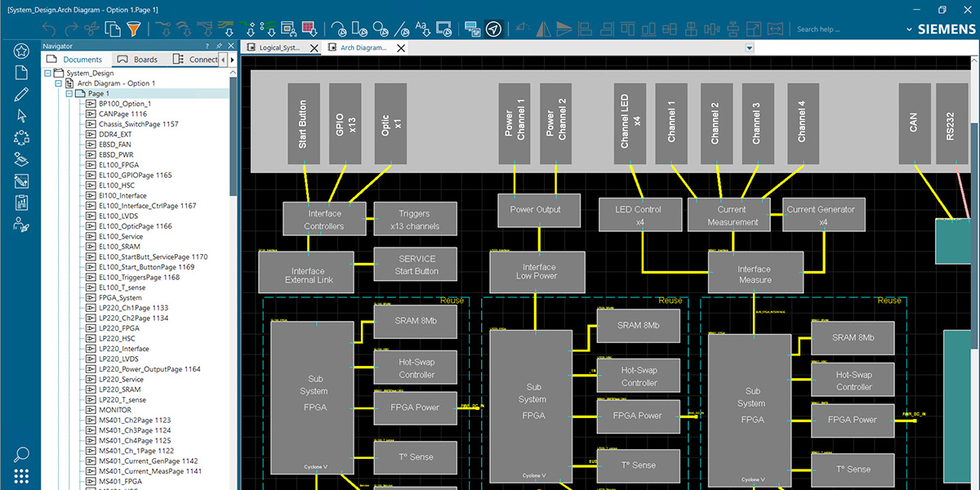This screenshot has width=980, height=490.
Task: Select the Undo tool in the toolbar
Action: [48, 28]
